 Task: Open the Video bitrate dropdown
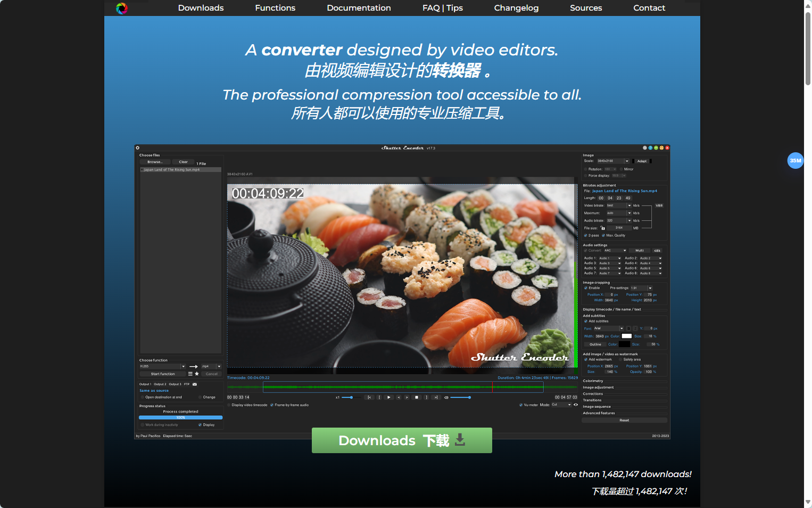tap(619, 206)
